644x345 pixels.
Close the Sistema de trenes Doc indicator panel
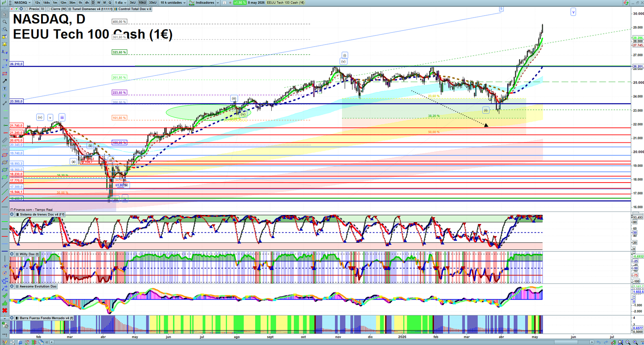click(x=12, y=214)
